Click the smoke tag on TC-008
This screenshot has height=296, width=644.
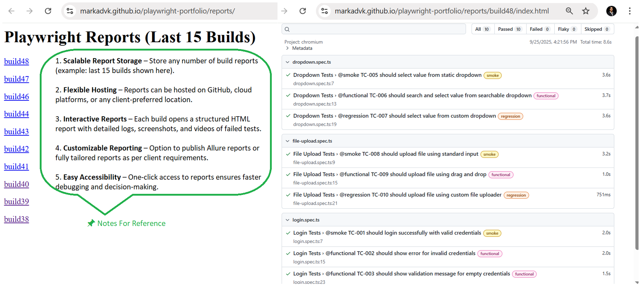(489, 154)
